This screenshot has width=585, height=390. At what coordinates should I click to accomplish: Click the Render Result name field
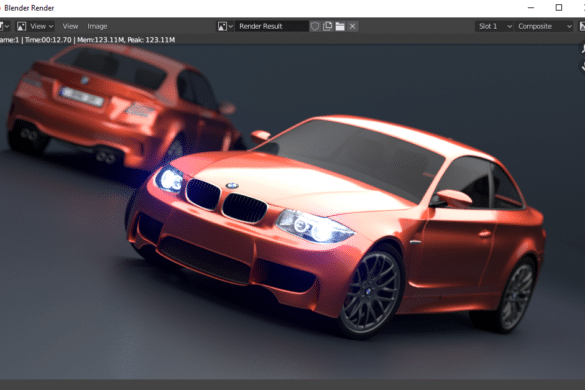[x=272, y=26]
